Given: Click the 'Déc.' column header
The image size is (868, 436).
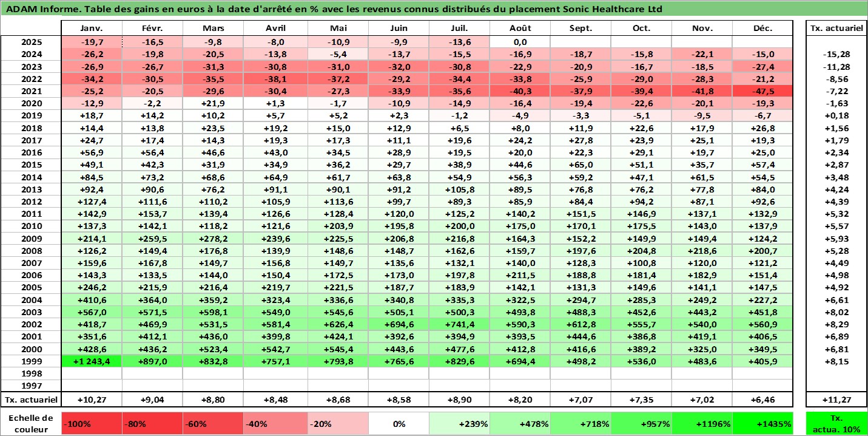Looking at the screenshot, I should pos(762,29).
